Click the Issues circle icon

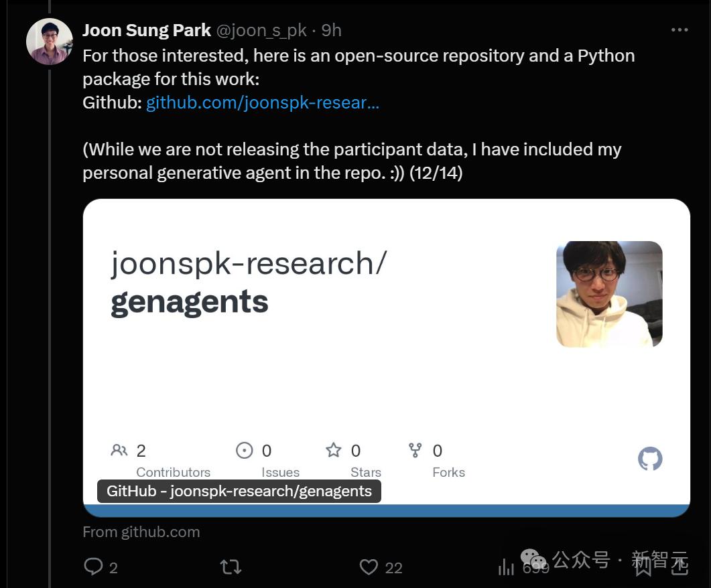click(x=244, y=450)
